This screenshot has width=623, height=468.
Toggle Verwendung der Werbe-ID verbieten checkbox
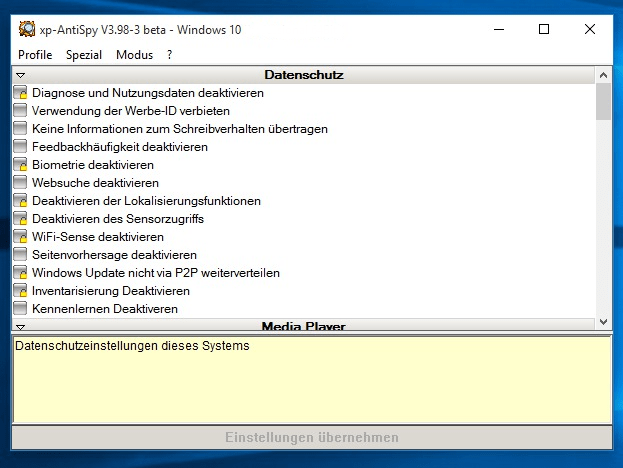tap(20, 110)
